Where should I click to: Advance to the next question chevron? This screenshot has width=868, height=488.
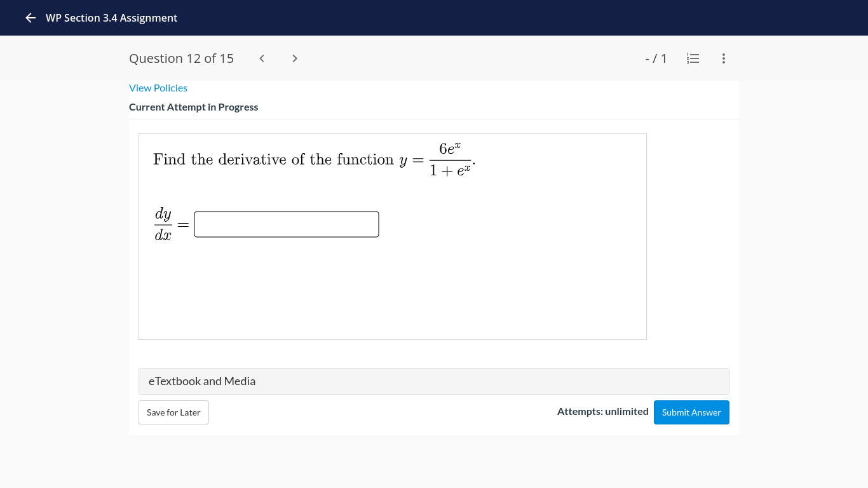tap(294, 58)
